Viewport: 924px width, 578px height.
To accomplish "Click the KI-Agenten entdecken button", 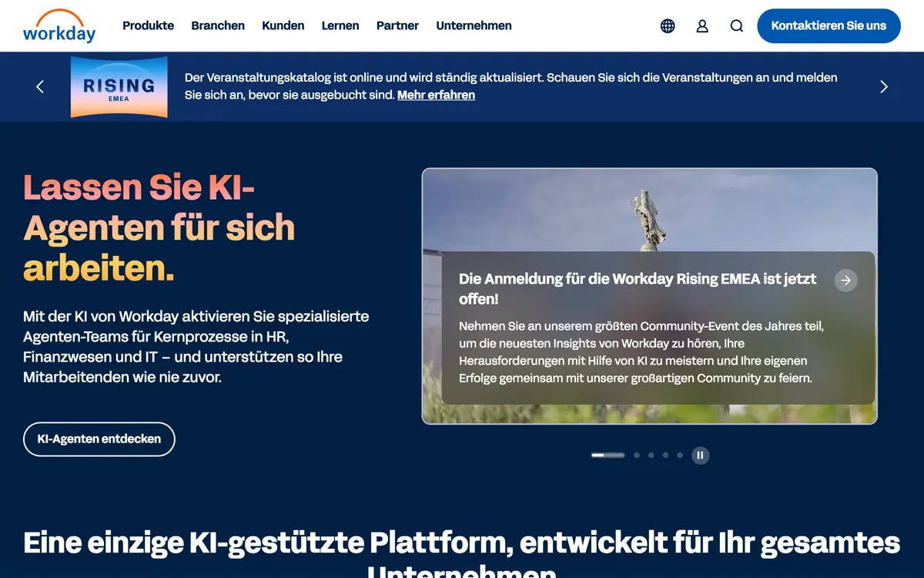I will coord(99,439).
